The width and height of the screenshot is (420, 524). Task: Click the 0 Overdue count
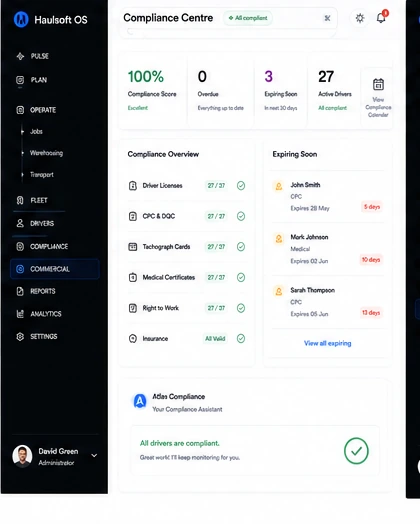[202, 77]
